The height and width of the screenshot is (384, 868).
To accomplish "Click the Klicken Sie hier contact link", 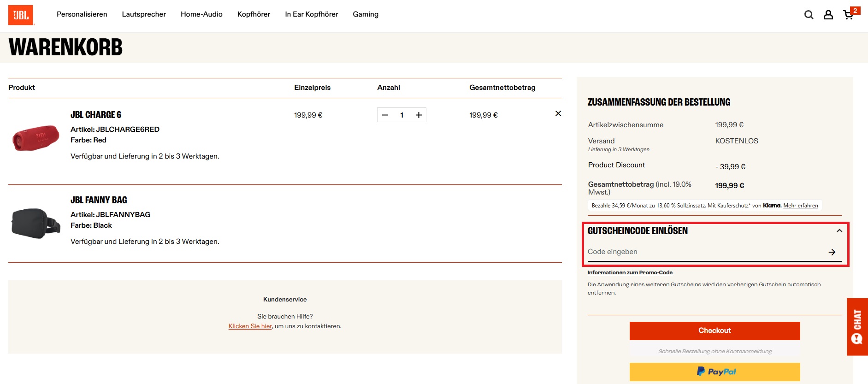I will coord(250,326).
